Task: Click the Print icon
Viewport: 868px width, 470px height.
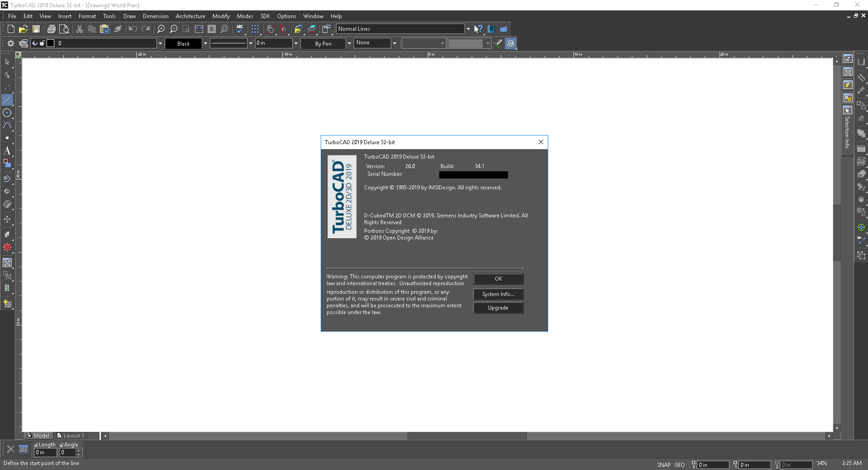Action: [52, 29]
